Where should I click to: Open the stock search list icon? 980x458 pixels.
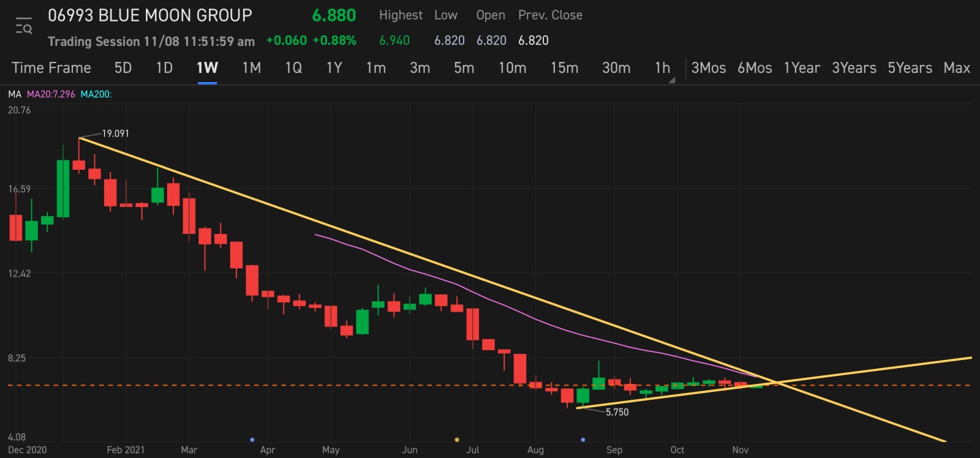click(24, 26)
